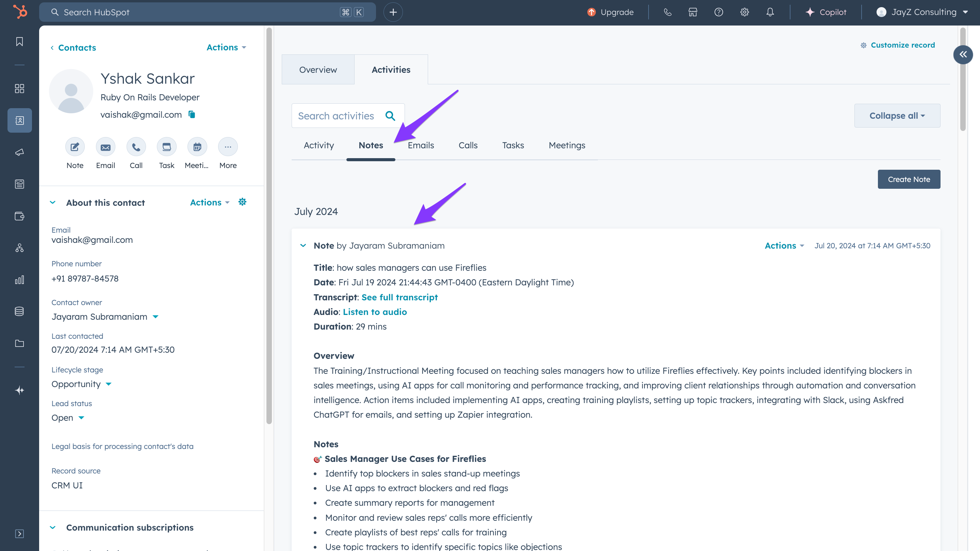Click the HubSpot sprocket logo
This screenshot has height=551, width=980.
pos(20,12)
